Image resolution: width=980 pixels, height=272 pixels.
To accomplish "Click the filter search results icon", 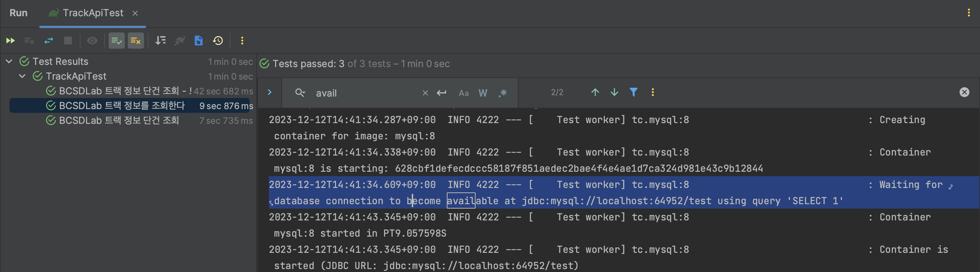I will [633, 92].
